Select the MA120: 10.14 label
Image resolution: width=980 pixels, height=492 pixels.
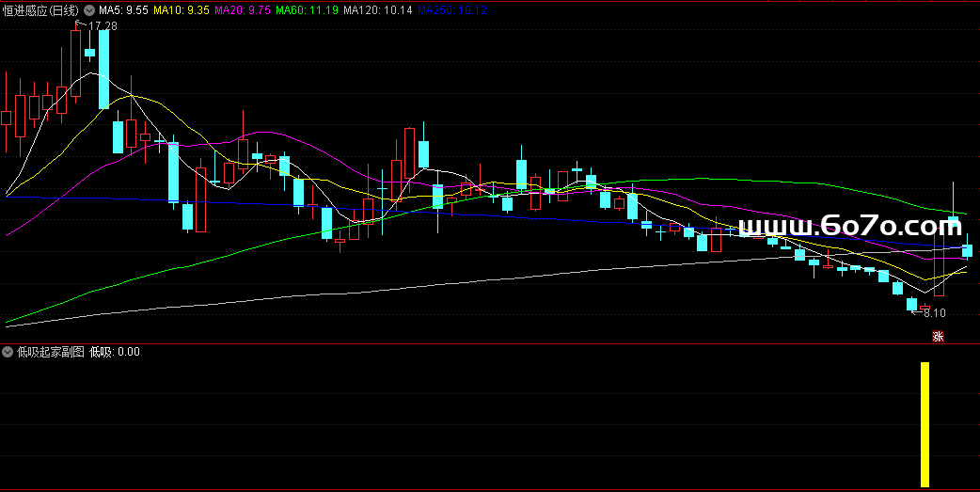pos(378,10)
